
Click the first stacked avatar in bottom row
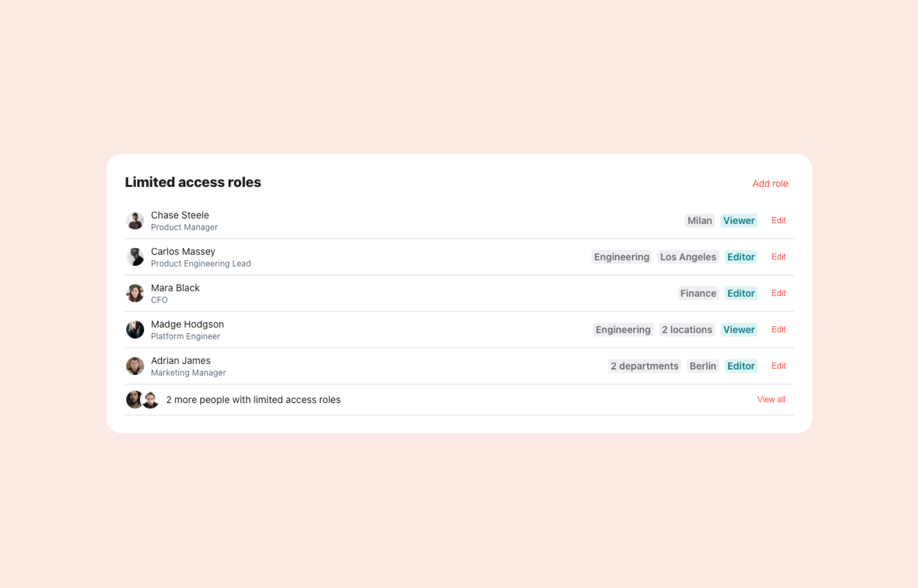134,399
